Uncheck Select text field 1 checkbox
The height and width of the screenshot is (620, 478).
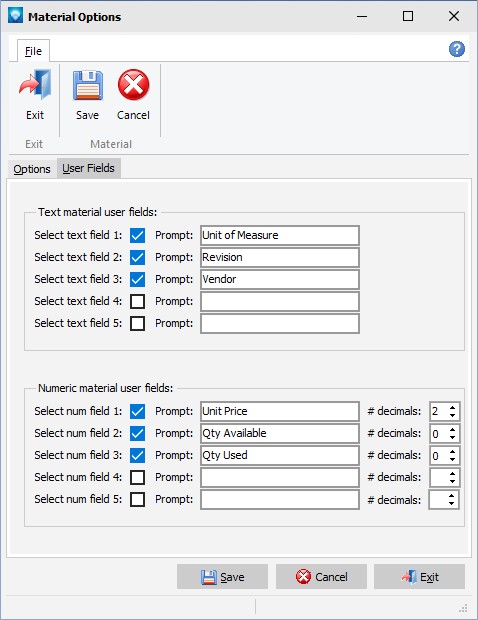(138, 235)
